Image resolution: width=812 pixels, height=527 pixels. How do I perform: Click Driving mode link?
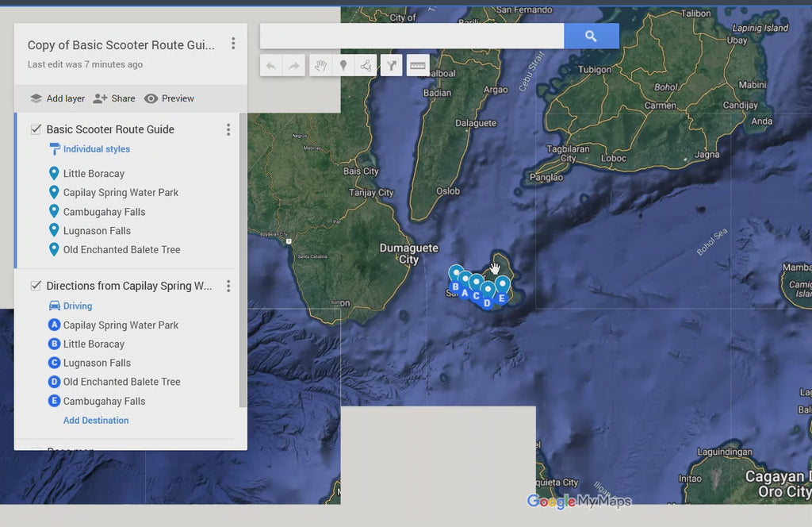pyautogui.click(x=78, y=306)
